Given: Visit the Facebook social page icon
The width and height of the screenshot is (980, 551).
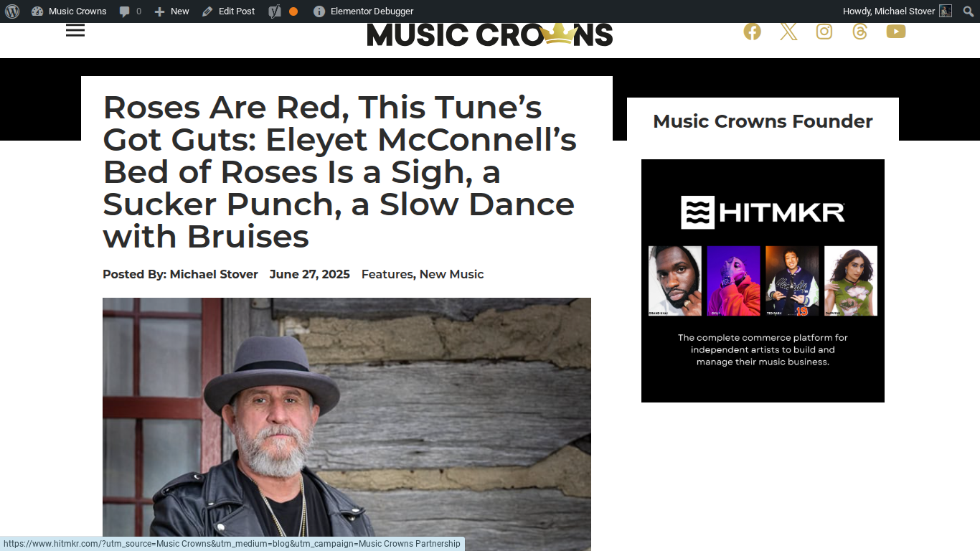Looking at the screenshot, I should pyautogui.click(x=752, y=32).
